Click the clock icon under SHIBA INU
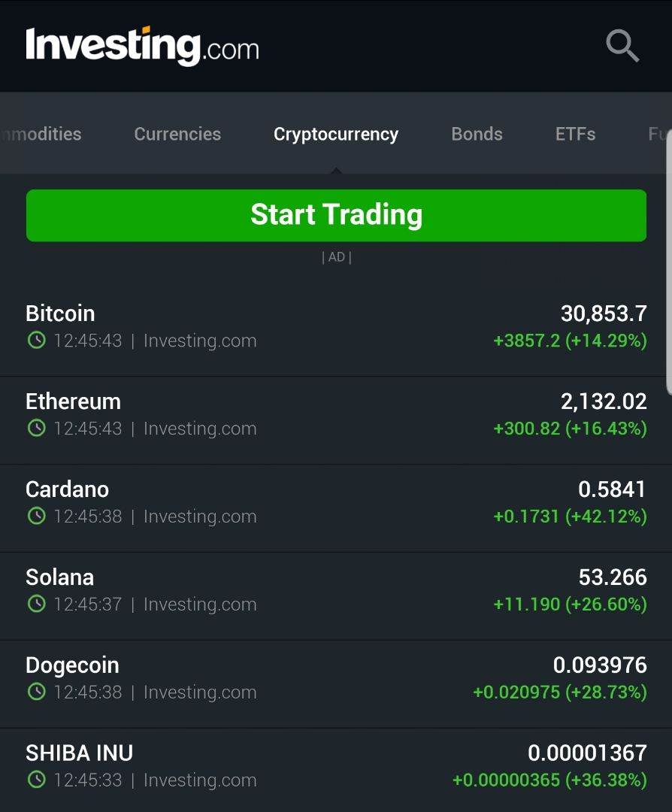Viewport: 672px width, 812px height. (x=36, y=780)
